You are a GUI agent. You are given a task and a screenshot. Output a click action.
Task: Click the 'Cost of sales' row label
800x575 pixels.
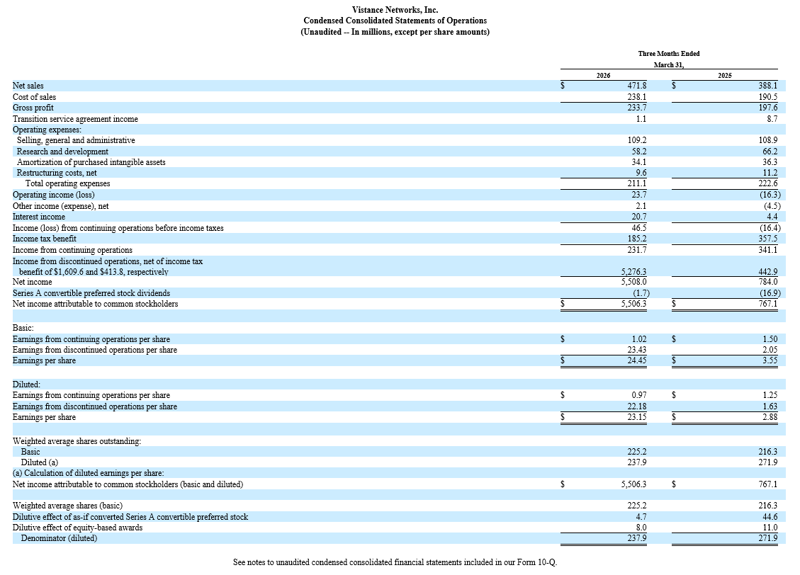coord(34,97)
